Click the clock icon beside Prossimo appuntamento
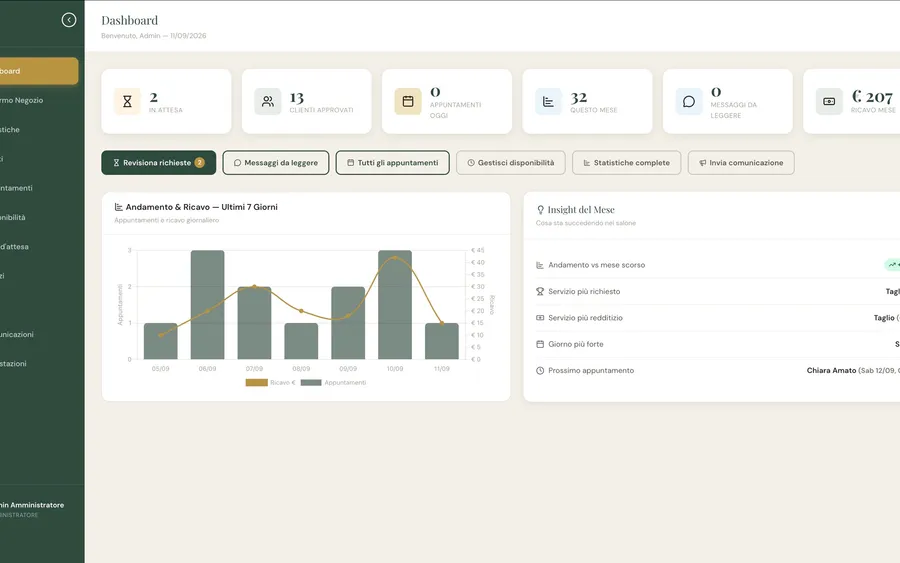The height and width of the screenshot is (563, 900). 540,371
